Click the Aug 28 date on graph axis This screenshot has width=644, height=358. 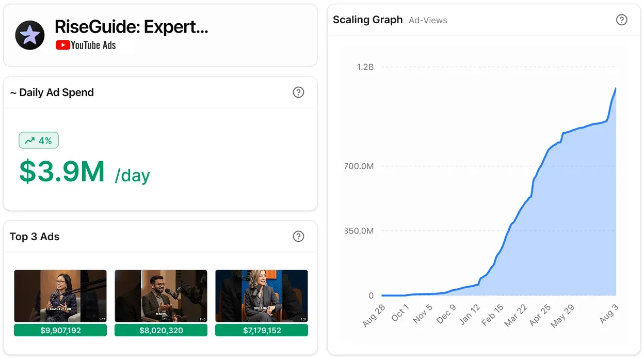point(374,316)
